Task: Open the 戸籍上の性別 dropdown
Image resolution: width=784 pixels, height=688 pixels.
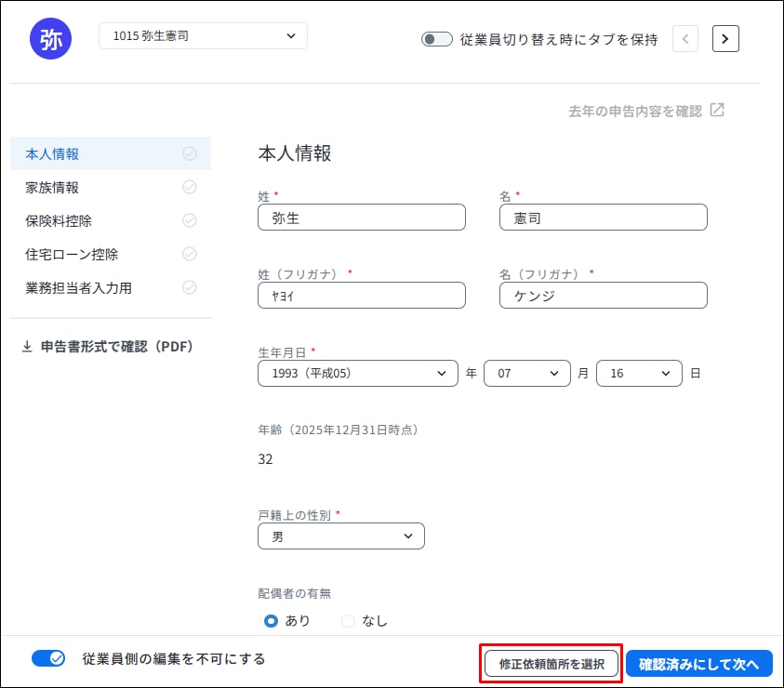Action: tap(340, 536)
